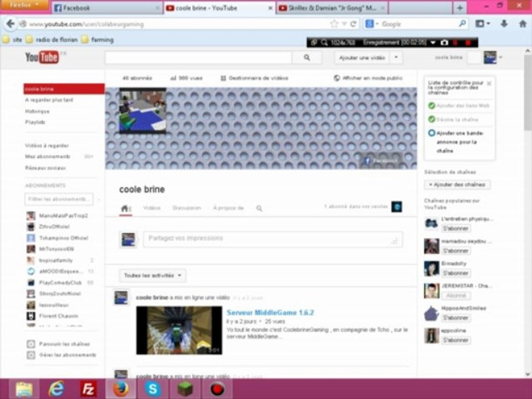The height and width of the screenshot is (399, 532).
Task: Click the Filtrer les abonnements field
Action: pos(59,199)
